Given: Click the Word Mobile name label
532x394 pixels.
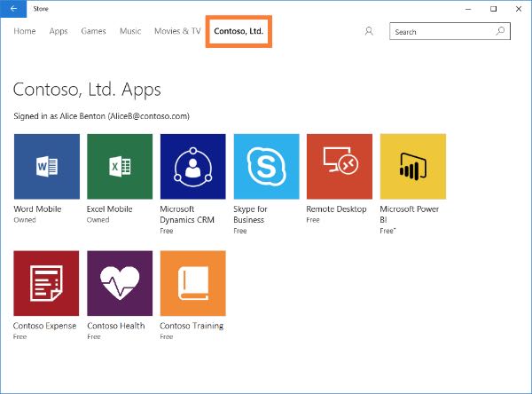Looking at the screenshot, I should [36, 209].
